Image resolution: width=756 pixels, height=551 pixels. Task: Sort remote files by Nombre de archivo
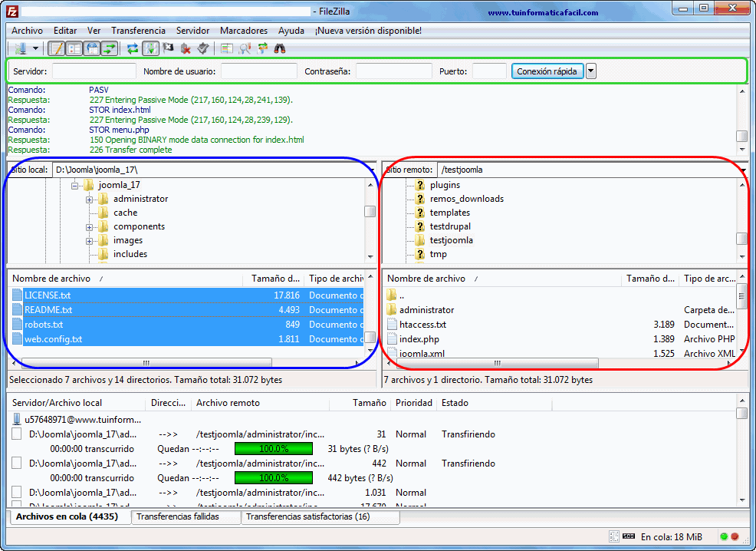click(x=501, y=279)
